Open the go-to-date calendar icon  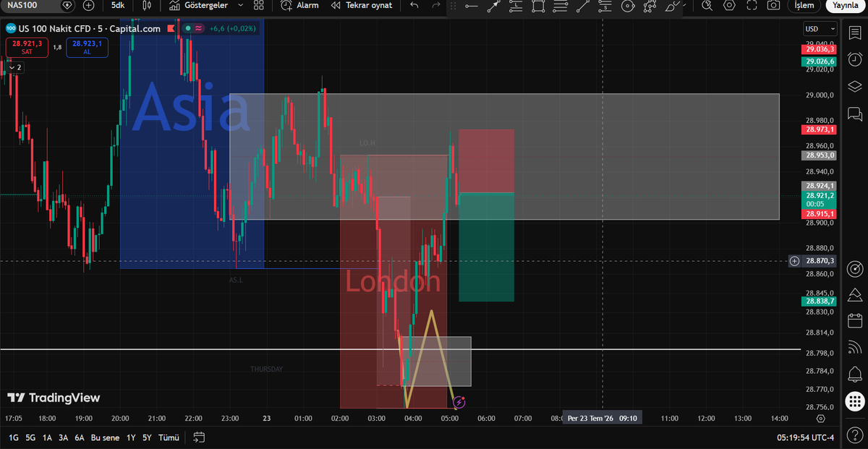199,437
